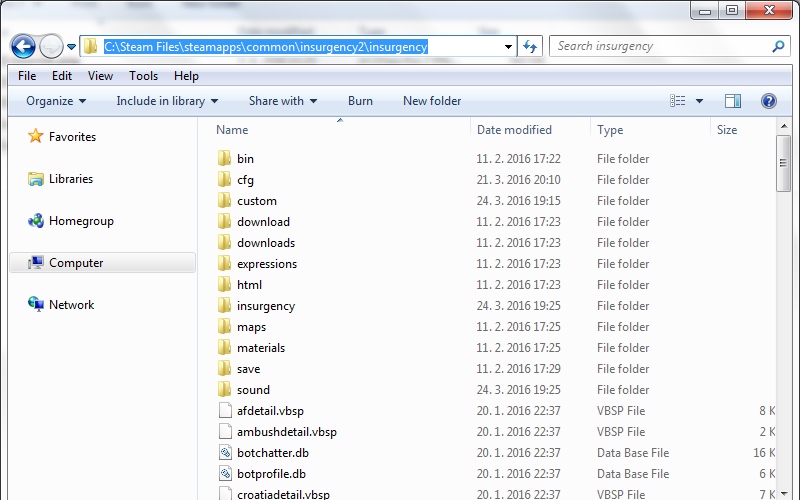Open the Share with dropdown

tap(283, 101)
